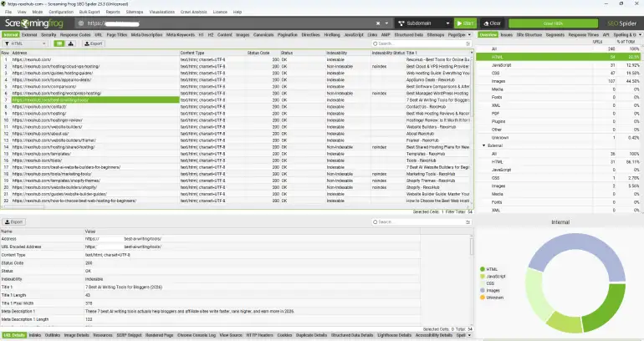644x341 pixels.
Task: Expand more main tabs dropdown arrow
Action: coord(469,35)
